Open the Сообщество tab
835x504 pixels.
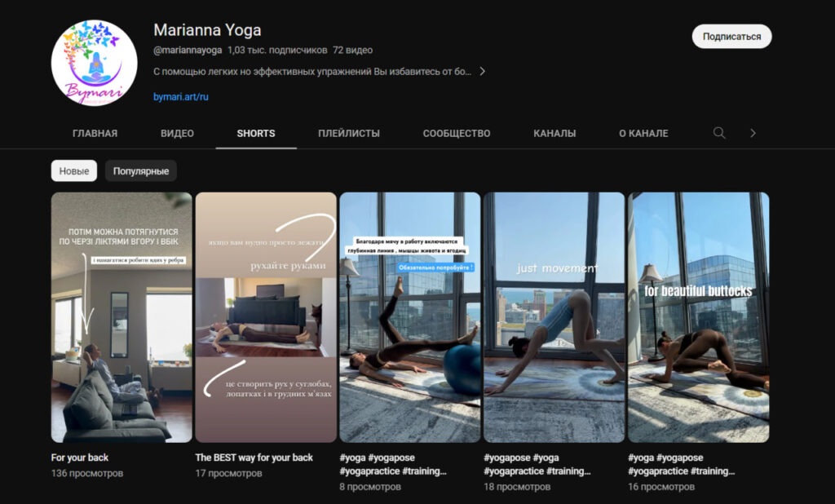[x=457, y=134]
